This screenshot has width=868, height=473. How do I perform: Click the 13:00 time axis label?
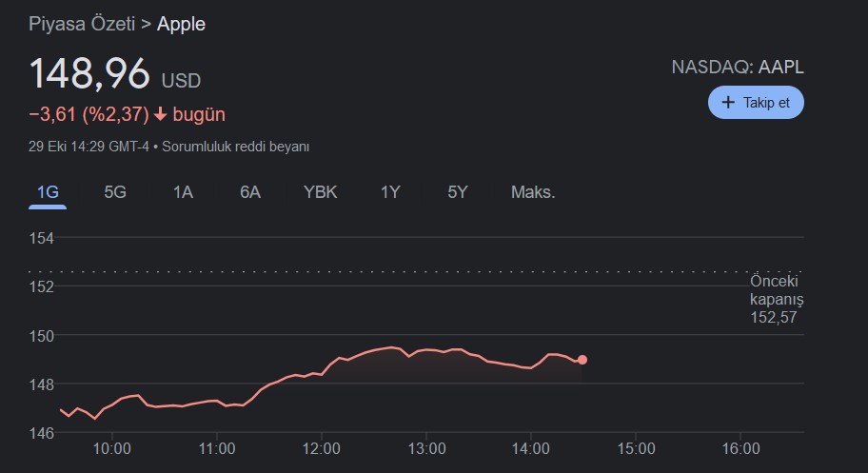(x=426, y=448)
